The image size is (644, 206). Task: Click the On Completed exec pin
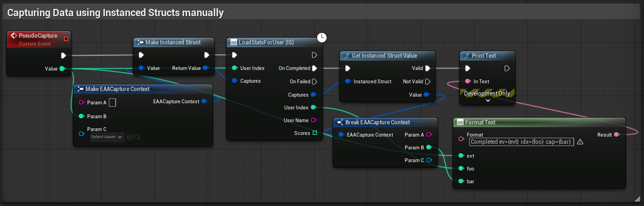coord(314,68)
